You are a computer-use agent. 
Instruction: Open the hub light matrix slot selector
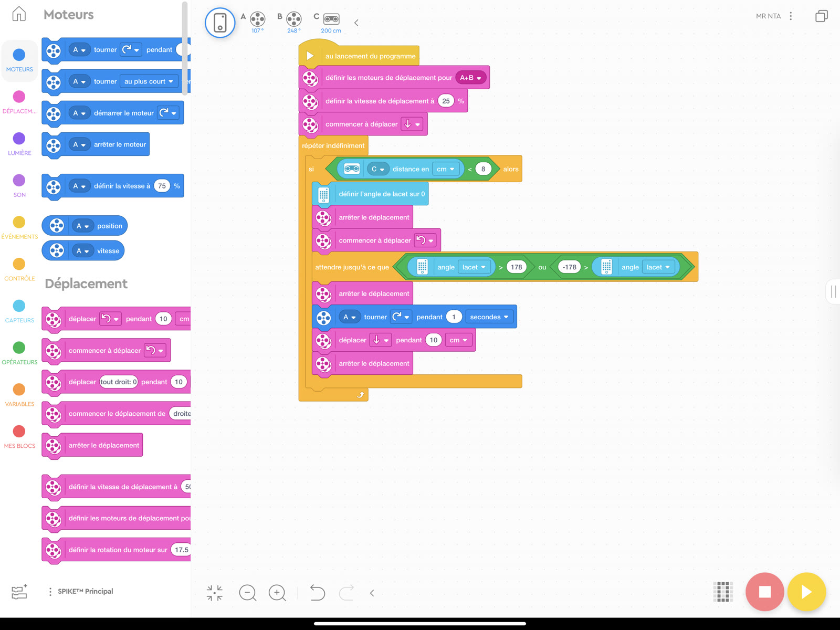point(723,592)
